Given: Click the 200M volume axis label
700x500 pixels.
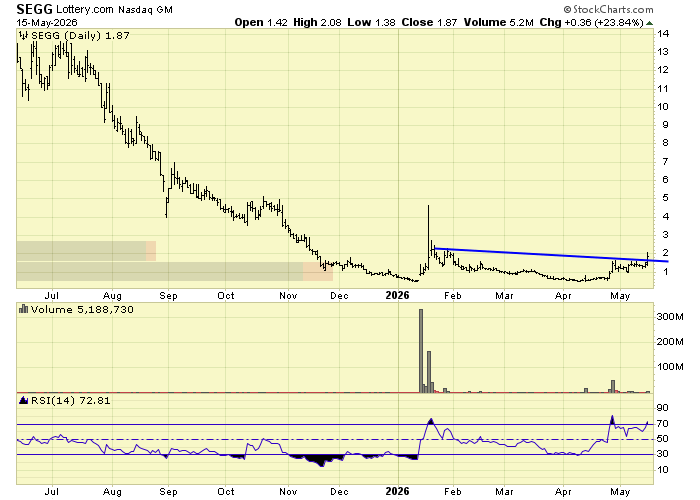Looking at the screenshot, I should (670, 342).
